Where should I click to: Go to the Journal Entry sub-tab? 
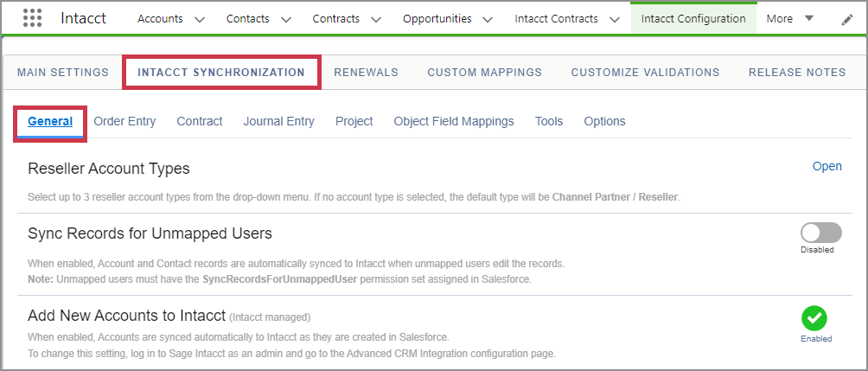coord(278,122)
